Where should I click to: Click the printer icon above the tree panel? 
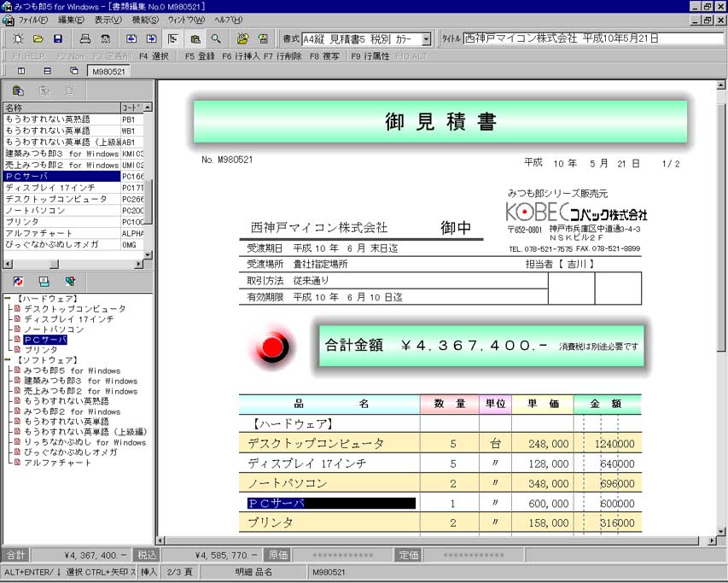pos(44,281)
